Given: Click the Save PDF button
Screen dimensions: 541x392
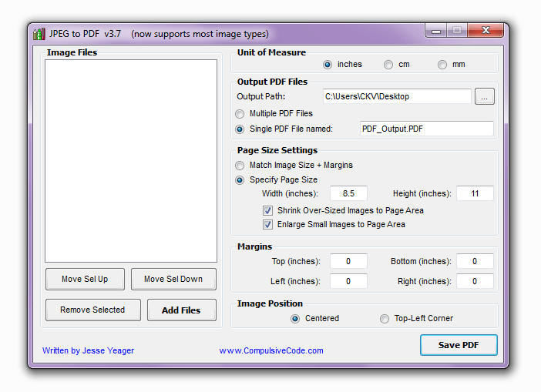Looking at the screenshot, I should coord(459,345).
